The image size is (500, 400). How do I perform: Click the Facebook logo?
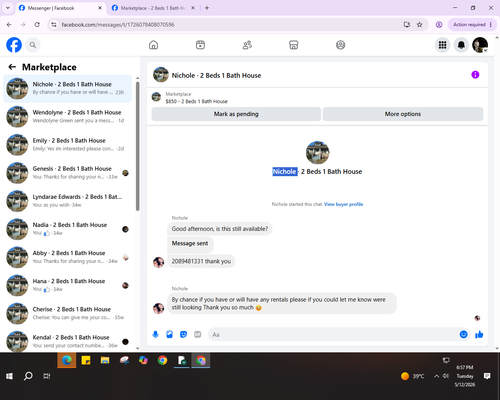click(14, 45)
